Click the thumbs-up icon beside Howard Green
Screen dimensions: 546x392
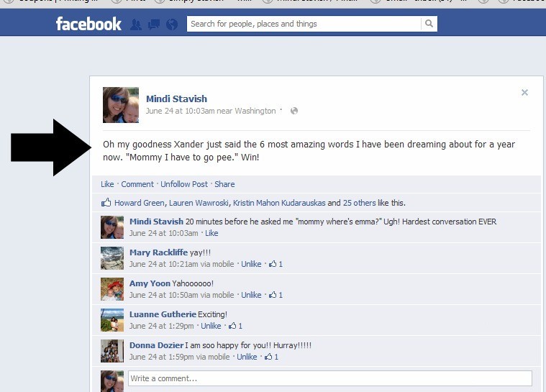(106, 202)
